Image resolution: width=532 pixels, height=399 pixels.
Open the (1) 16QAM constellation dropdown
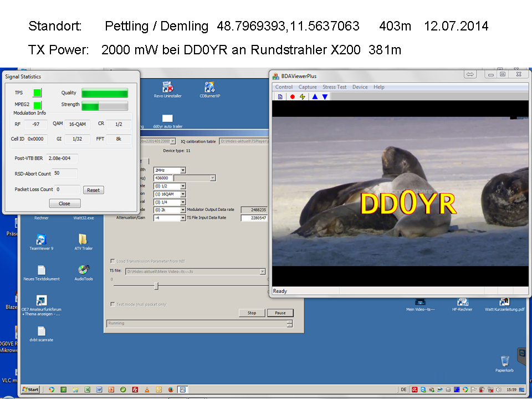(183, 194)
